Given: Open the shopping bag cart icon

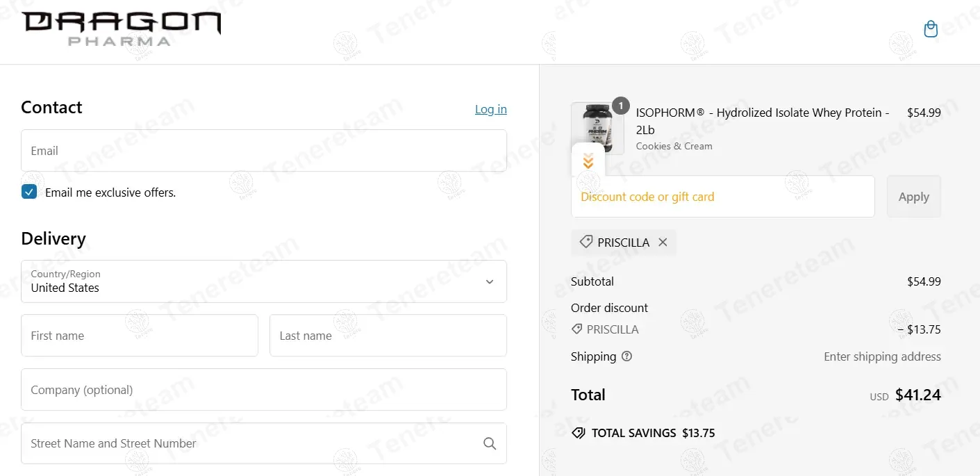Looking at the screenshot, I should 931,29.
